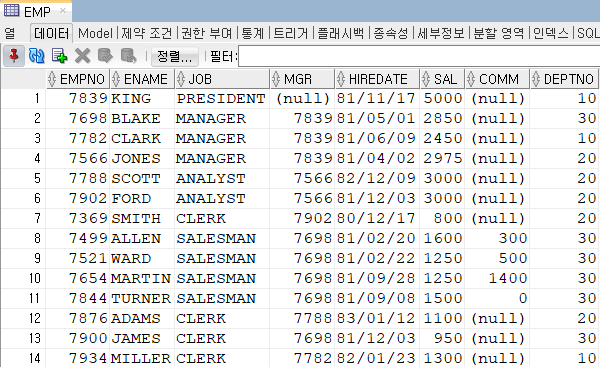
Task: Select the MGR (null) cell for KING
Action: (302, 99)
